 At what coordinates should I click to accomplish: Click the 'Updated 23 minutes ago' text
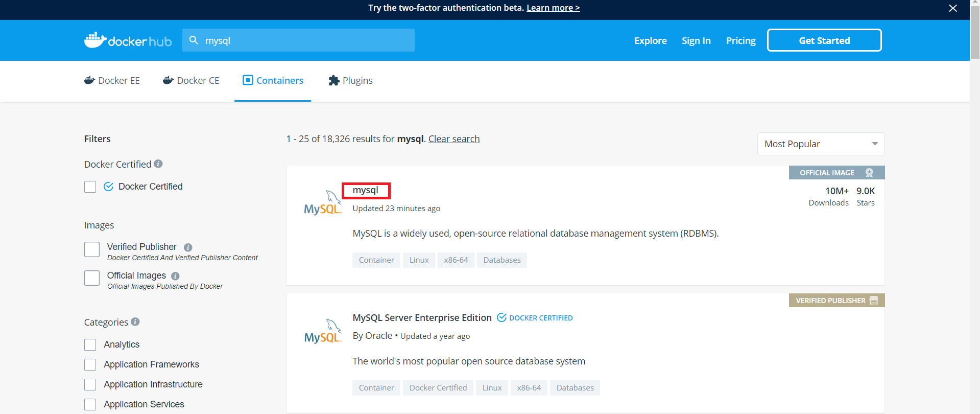pyautogui.click(x=396, y=209)
